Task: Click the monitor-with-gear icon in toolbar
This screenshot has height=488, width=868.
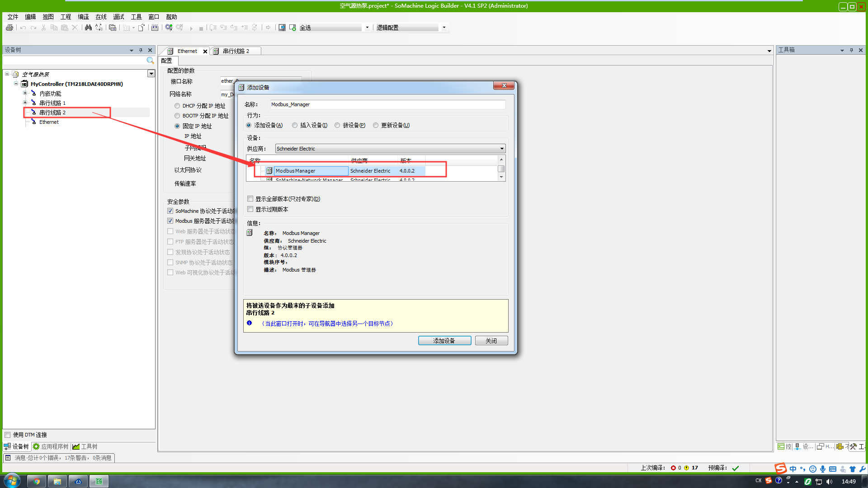Action: (x=292, y=28)
